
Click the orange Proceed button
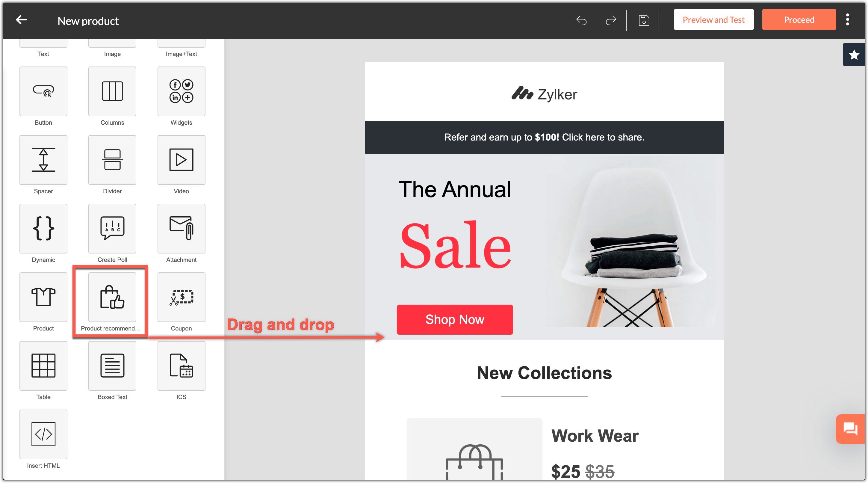tap(799, 19)
